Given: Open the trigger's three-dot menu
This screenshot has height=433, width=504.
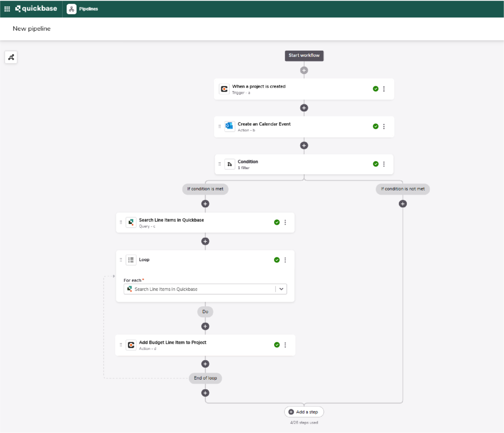Looking at the screenshot, I should [x=384, y=89].
